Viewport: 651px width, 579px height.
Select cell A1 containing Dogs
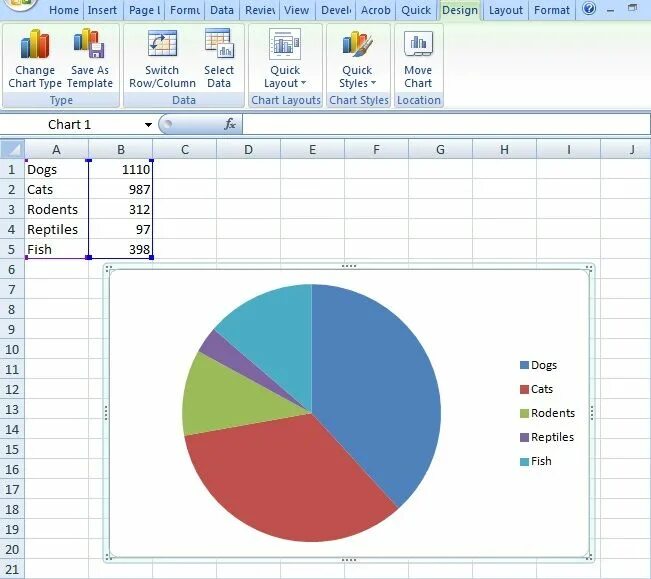coord(56,169)
